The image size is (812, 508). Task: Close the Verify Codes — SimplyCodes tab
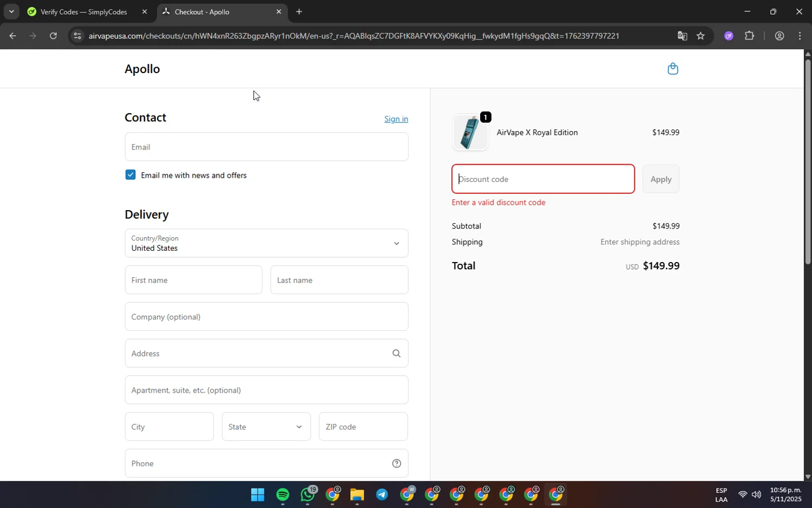click(145, 11)
